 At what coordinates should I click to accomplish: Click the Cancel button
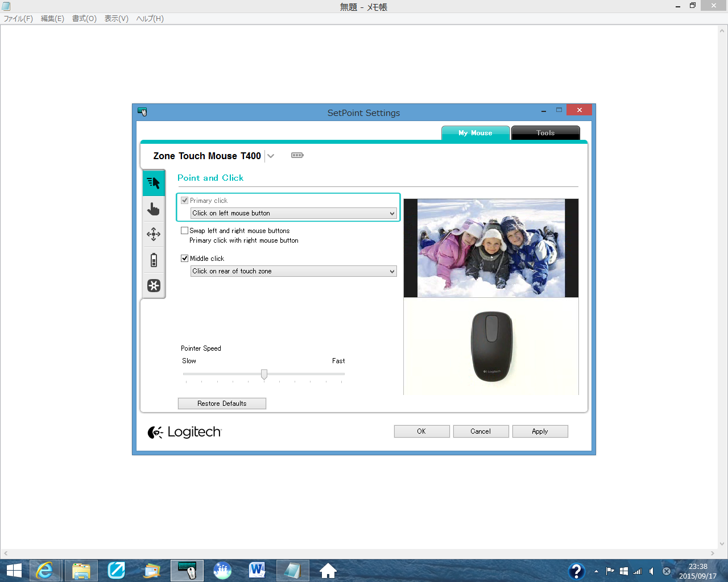(x=481, y=431)
